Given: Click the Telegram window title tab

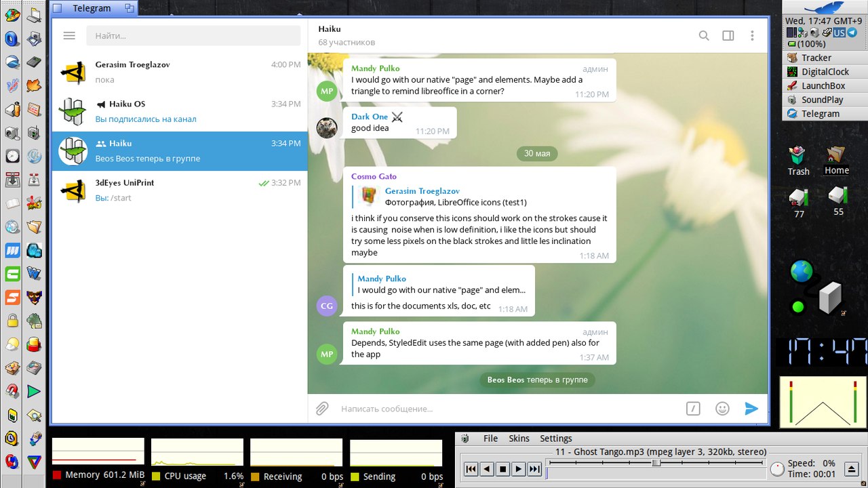Looking at the screenshot, I should 94,8.
